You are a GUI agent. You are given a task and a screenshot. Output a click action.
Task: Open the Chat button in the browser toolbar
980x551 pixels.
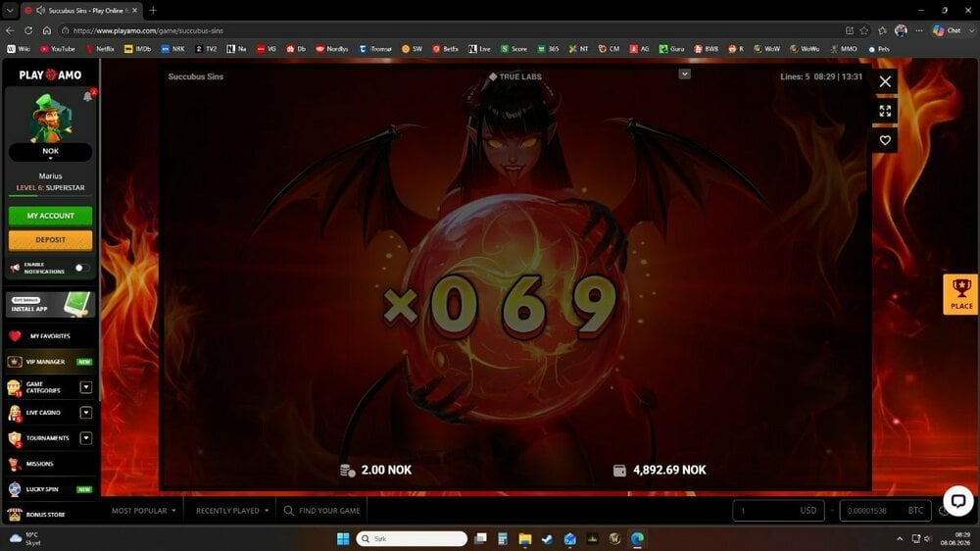pyautogui.click(x=947, y=30)
